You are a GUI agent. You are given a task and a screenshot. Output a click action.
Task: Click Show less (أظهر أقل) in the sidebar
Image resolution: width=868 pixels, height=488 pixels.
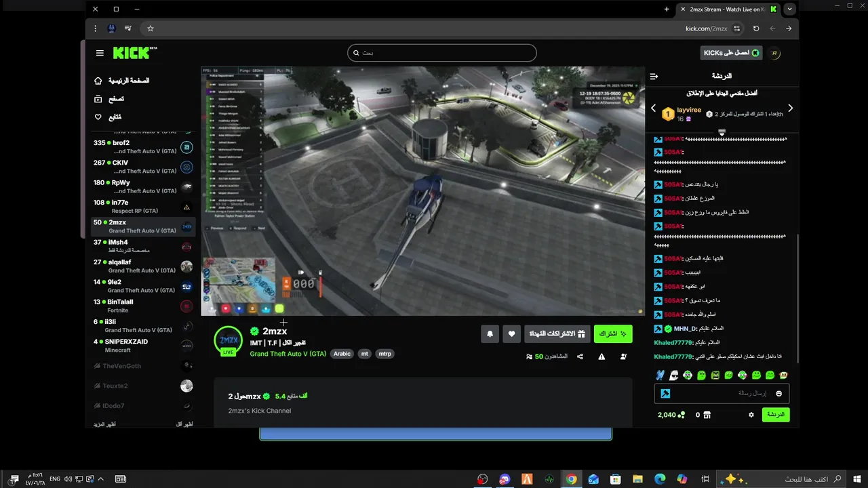[184, 424]
